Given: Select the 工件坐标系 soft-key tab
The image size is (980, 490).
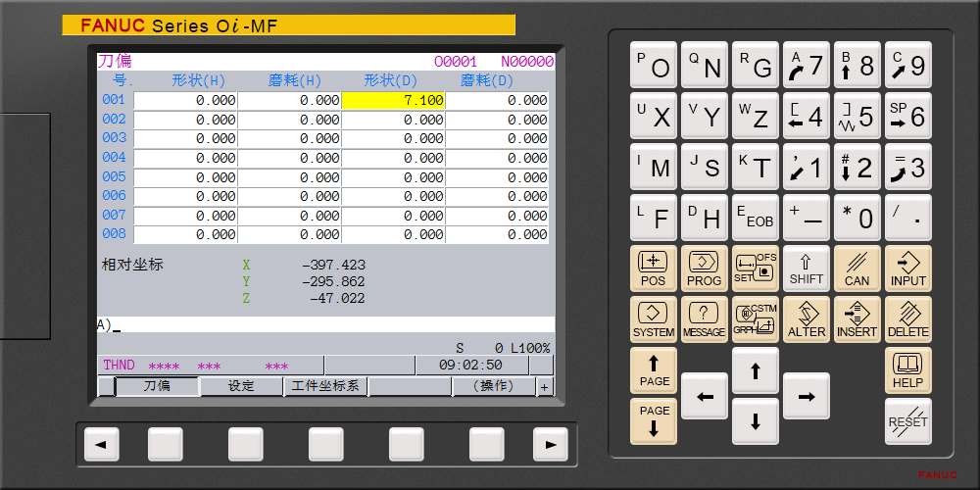Looking at the screenshot, I should [x=325, y=386].
